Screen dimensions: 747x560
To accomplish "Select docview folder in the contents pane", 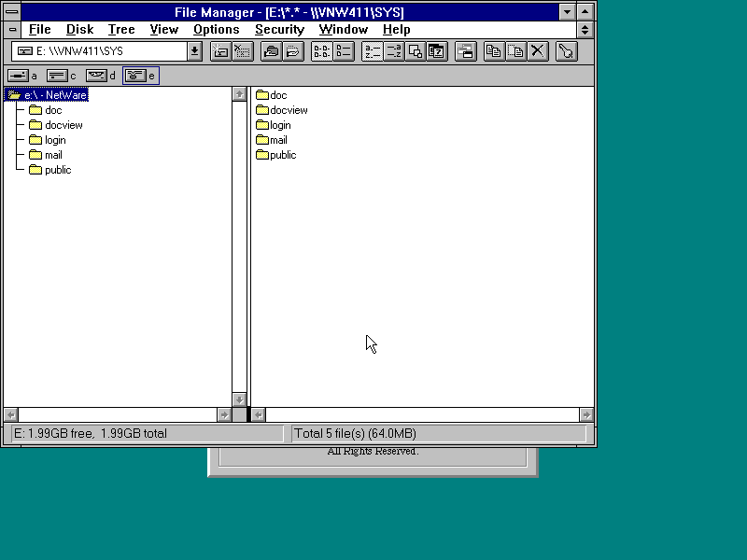I will point(282,110).
